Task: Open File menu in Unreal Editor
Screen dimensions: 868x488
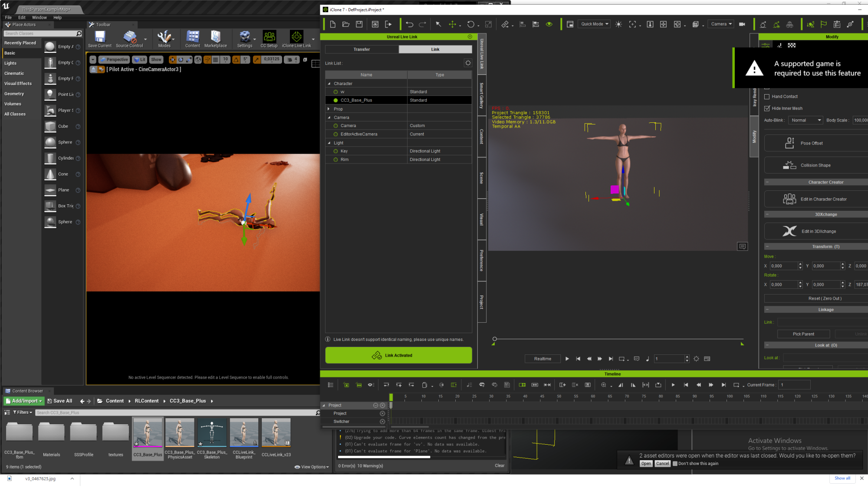Action: click(8, 17)
